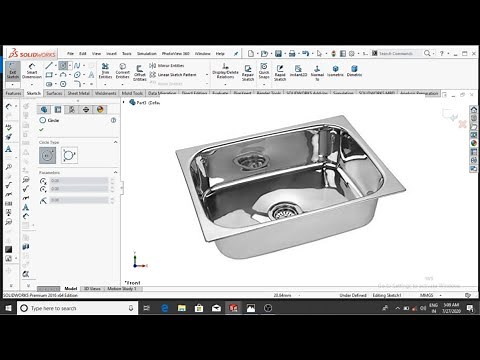Click the New document icon

pyautogui.click(x=251, y=53)
